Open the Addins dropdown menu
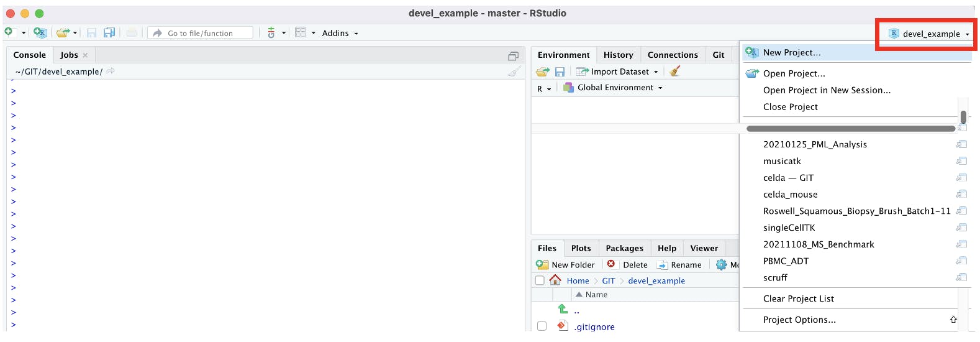 pos(340,33)
